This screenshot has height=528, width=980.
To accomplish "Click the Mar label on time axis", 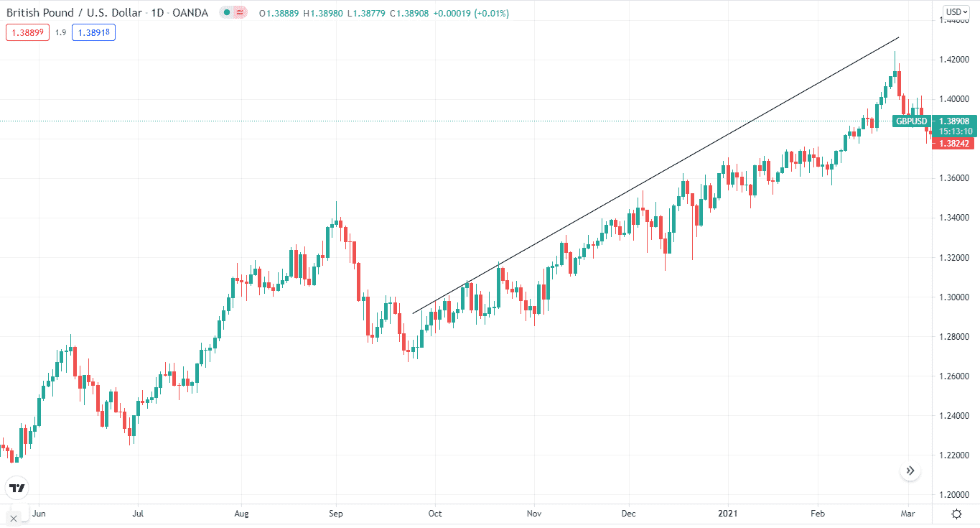I will pyautogui.click(x=907, y=514).
